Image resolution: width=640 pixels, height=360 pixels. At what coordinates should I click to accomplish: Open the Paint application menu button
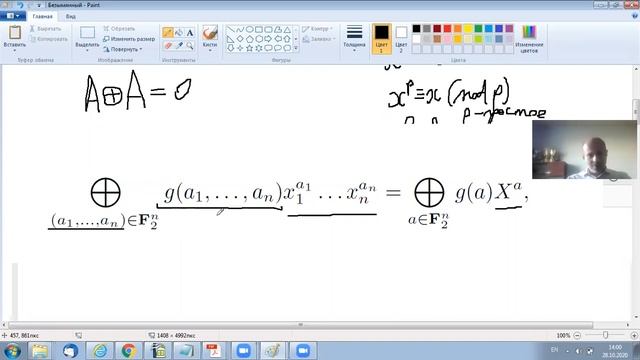coord(13,16)
